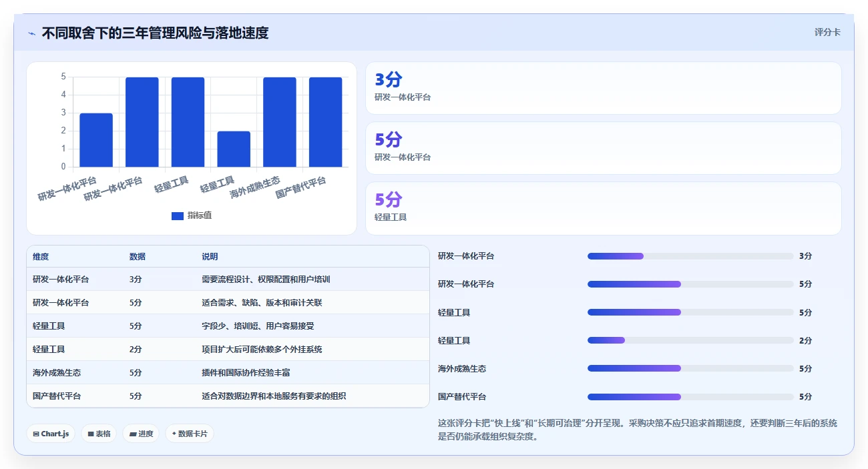Click the 研发一体化平台 progress bar at 3分
The image size is (868, 469).
pos(690,256)
